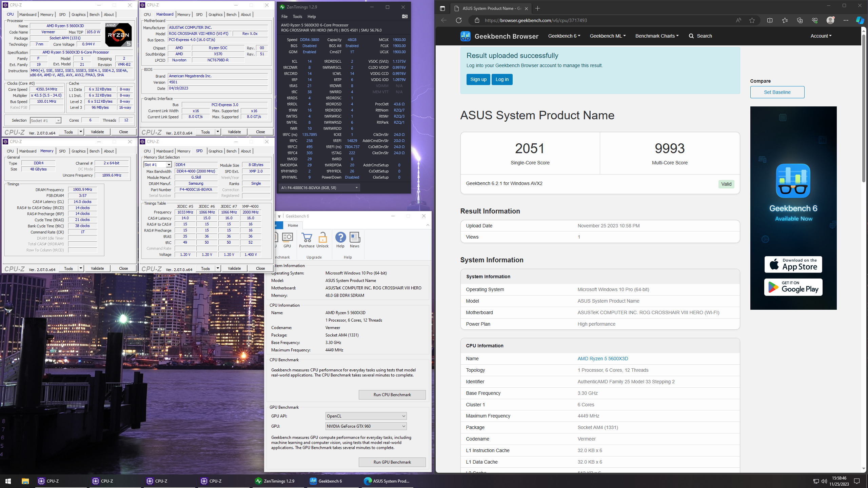Collapse the Geekbench 6 ribbon chevron
868x488 pixels.
coord(428,225)
